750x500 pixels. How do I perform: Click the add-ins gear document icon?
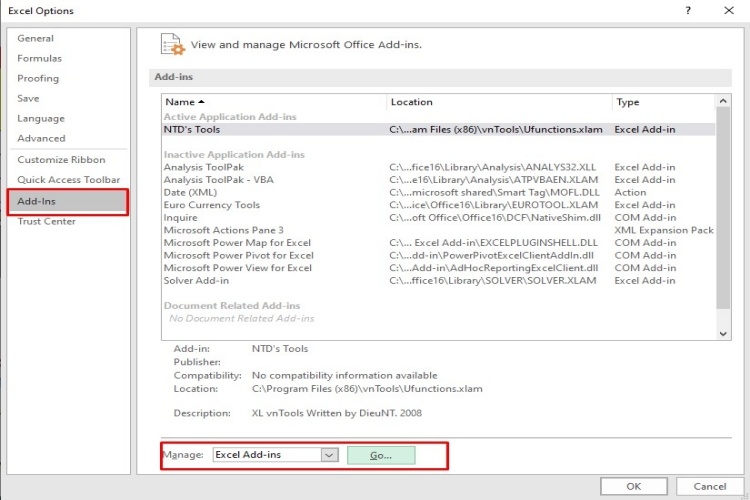pyautogui.click(x=173, y=44)
